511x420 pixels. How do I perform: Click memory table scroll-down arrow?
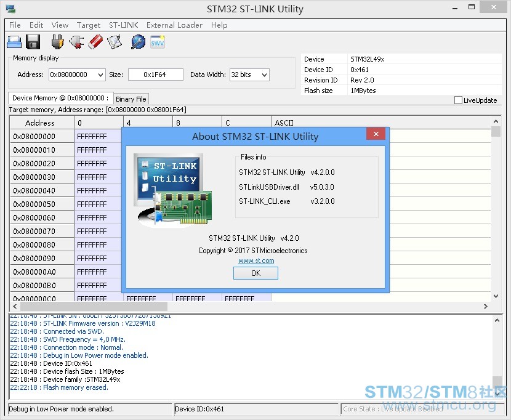(x=496, y=296)
